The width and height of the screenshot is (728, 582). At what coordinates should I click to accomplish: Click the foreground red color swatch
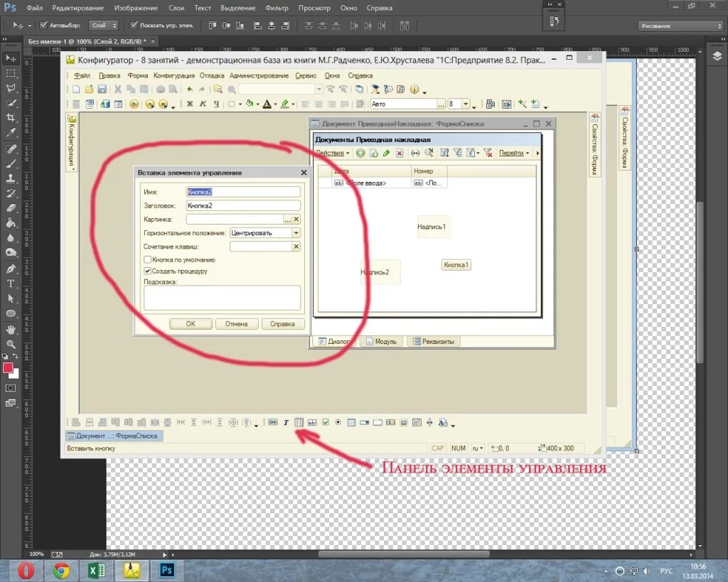pos(7,367)
